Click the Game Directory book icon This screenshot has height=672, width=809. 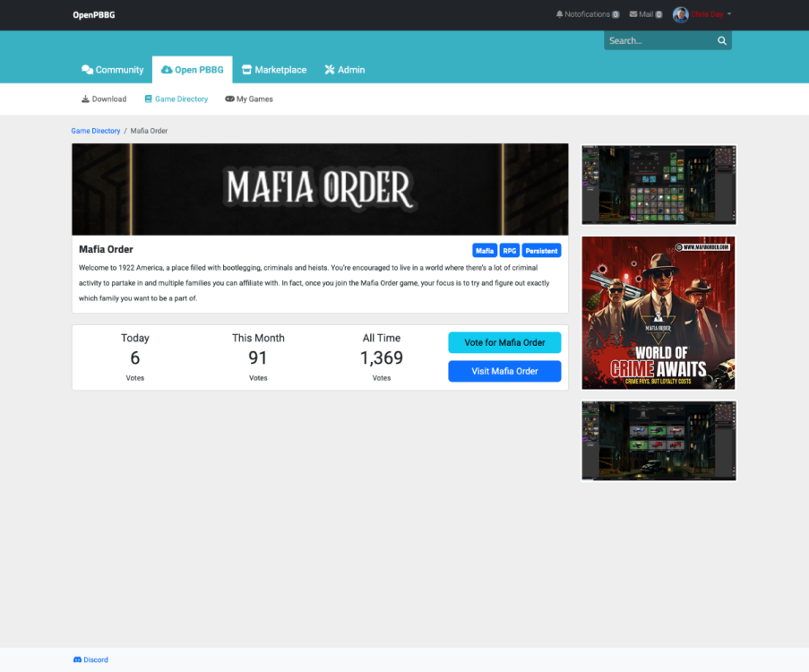pos(148,99)
